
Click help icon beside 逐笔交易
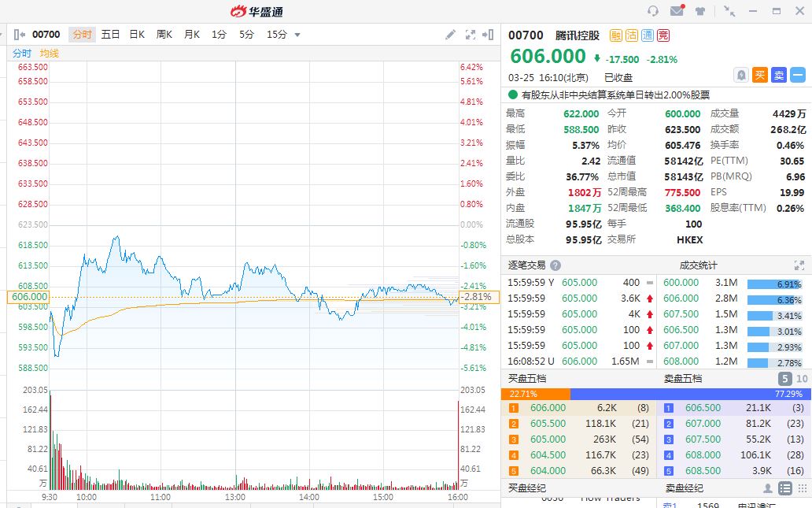555,265
